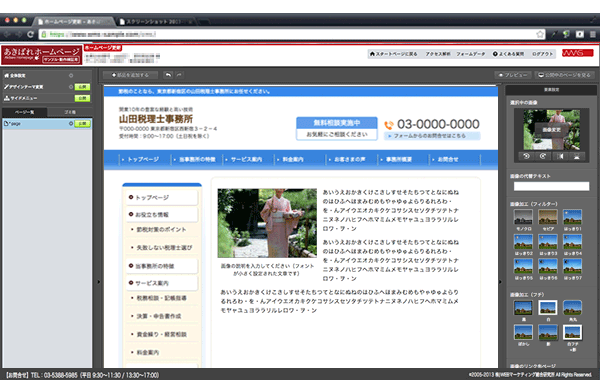Apply the sepia filter thumbnail
This screenshot has height=380, width=600.
[548, 217]
